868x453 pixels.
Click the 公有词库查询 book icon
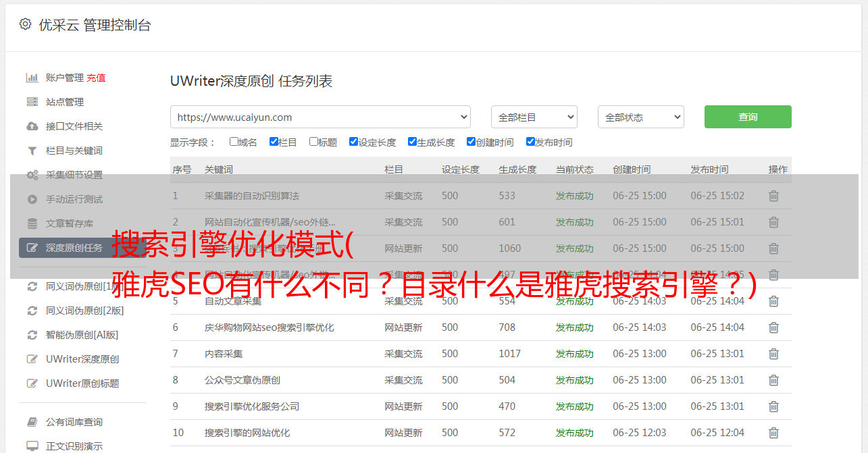coord(32,422)
